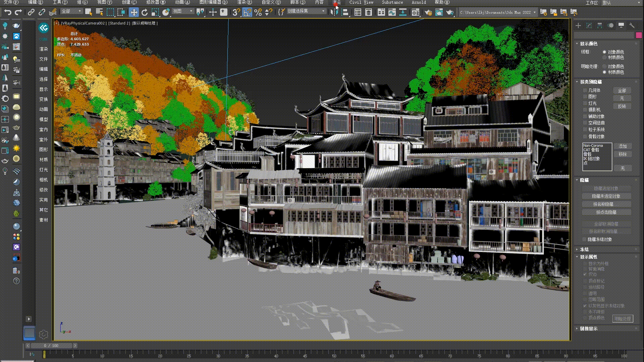The height and width of the screenshot is (362, 644).
Task: Toggle Angle Snap in the toolbar
Action: point(247,12)
